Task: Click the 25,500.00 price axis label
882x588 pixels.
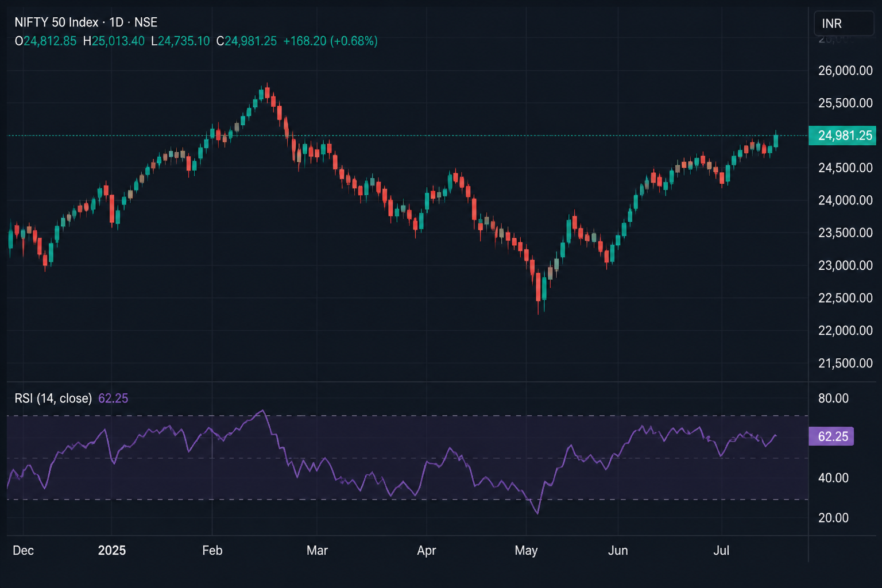Action: click(845, 103)
